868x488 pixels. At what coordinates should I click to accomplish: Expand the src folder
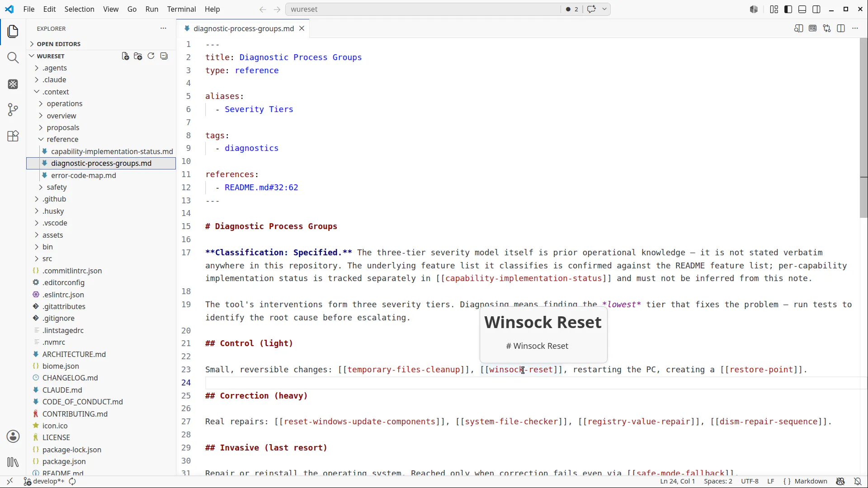point(47,258)
